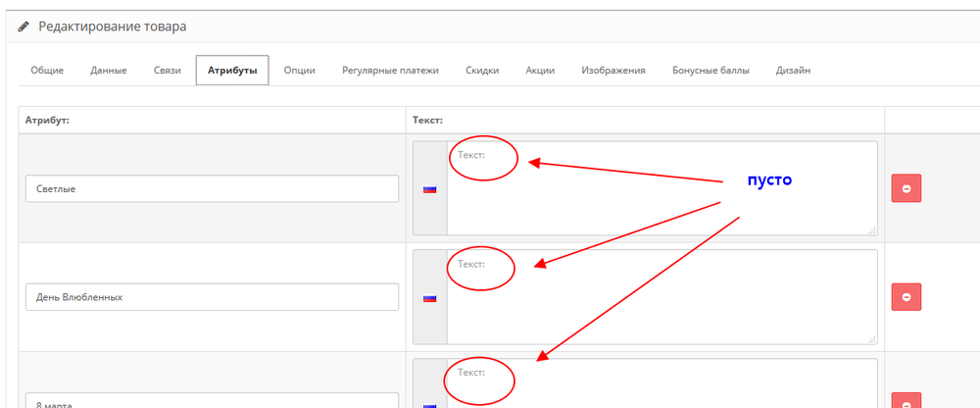Open the Дизайн tab

pos(793,71)
